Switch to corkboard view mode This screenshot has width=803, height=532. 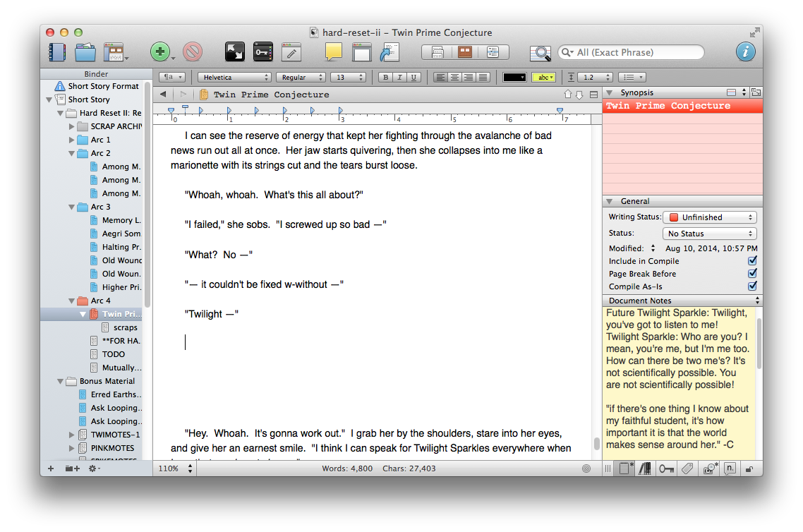pyautogui.click(x=465, y=52)
